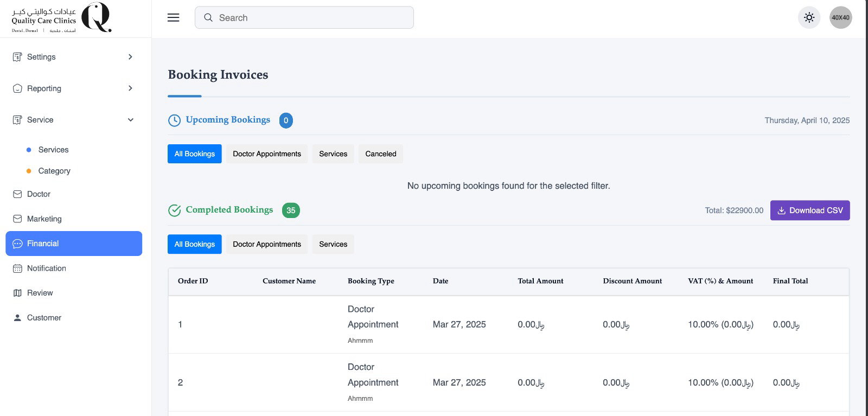Click the Total Amount column header
Image resolution: width=868 pixels, height=416 pixels.
tap(540, 281)
